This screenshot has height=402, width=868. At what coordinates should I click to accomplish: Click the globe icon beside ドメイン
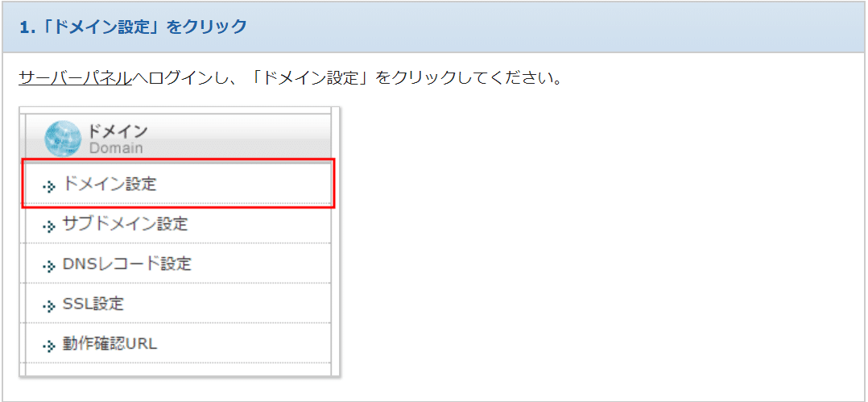[x=62, y=139]
